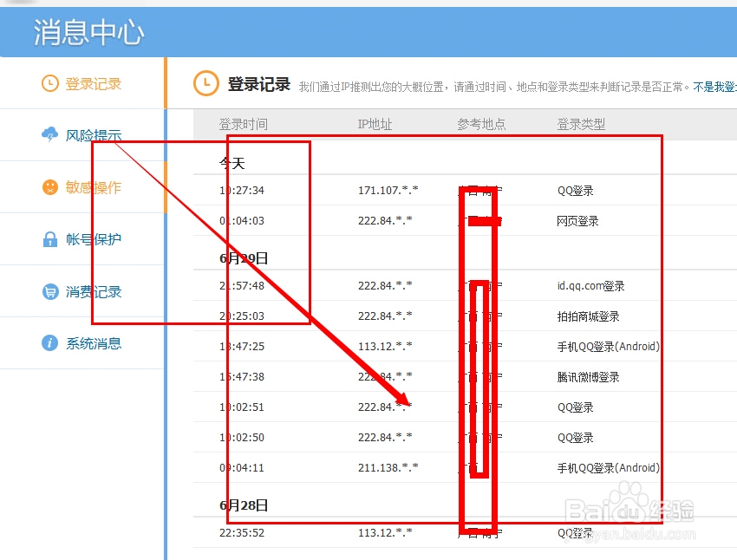Click the shopping cart icon beside 消费记录
The height and width of the screenshot is (560, 737).
click(x=49, y=291)
